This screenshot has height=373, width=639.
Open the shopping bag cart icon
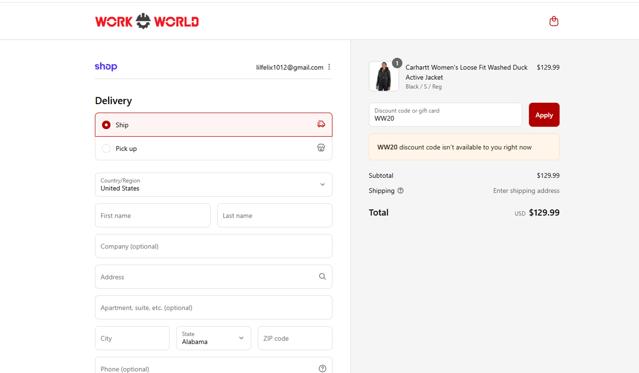point(553,21)
